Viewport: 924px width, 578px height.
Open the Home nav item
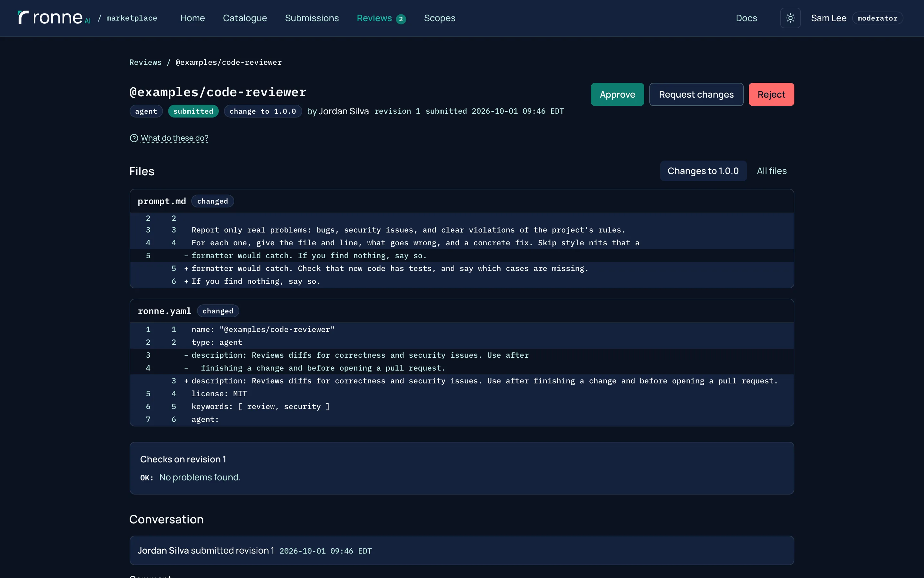pos(193,18)
